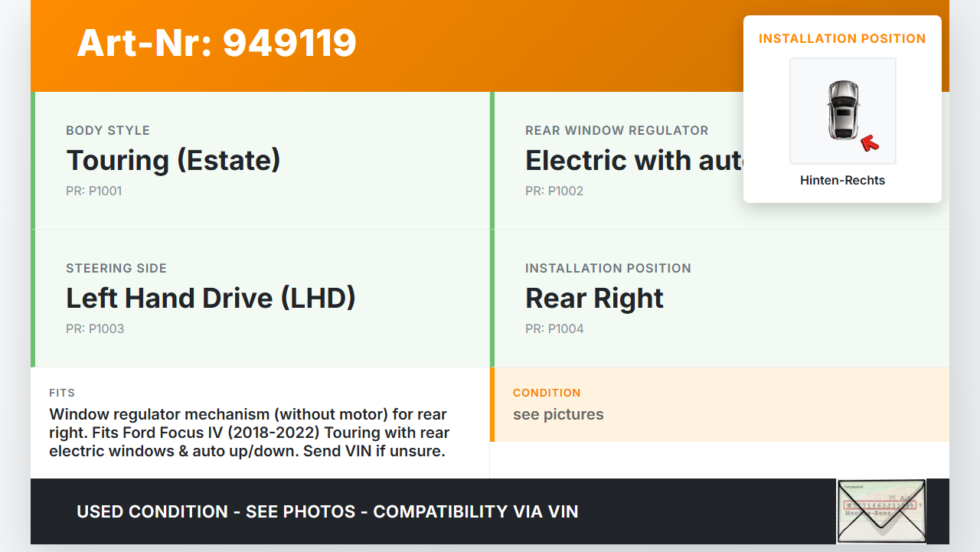Click PR: P1002 code
The height and width of the screenshot is (552, 980).
pos(554,191)
